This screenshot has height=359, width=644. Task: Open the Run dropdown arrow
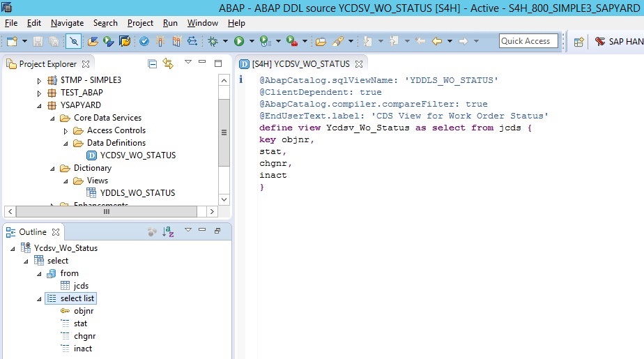(x=252, y=41)
